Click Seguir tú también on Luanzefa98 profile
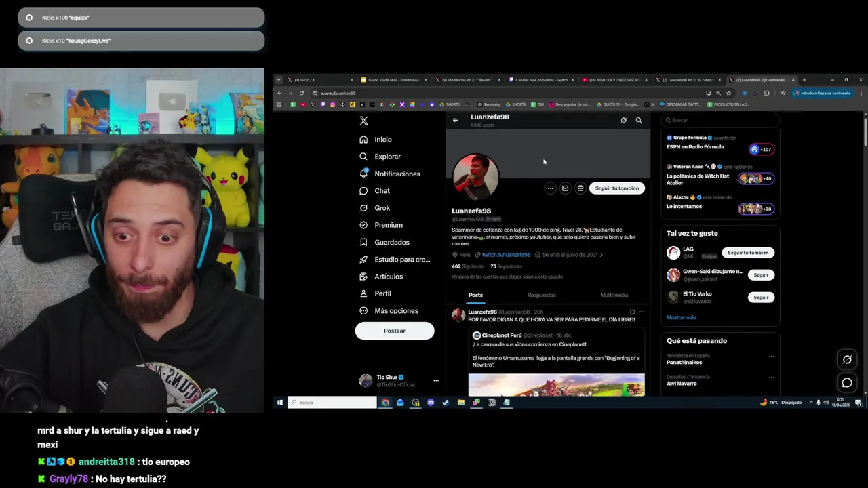The height and width of the screenshot is (488, 868). [617, 188]
